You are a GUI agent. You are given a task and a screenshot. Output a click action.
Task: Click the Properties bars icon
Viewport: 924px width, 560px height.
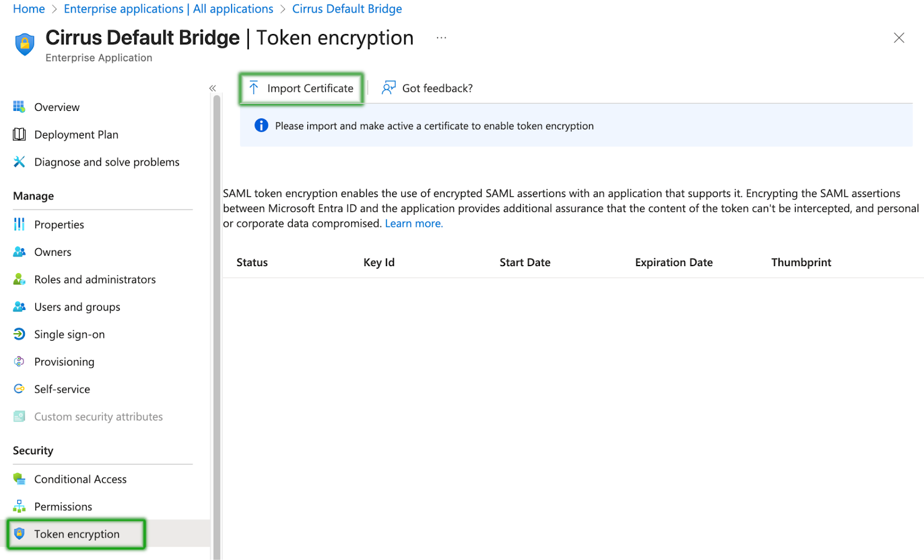pyautogui.click(x=19, y=225)
